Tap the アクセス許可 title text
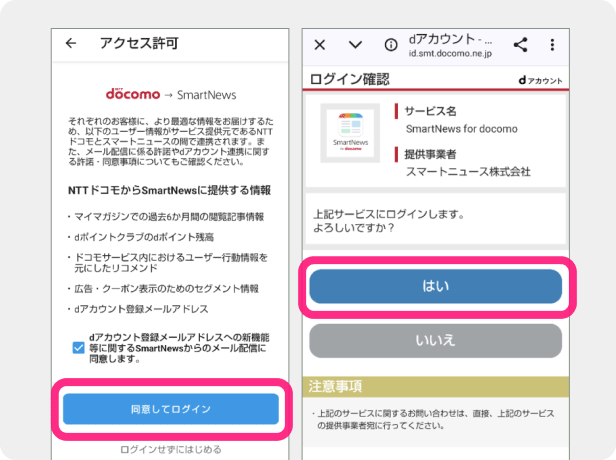 [x=139, y=43]
